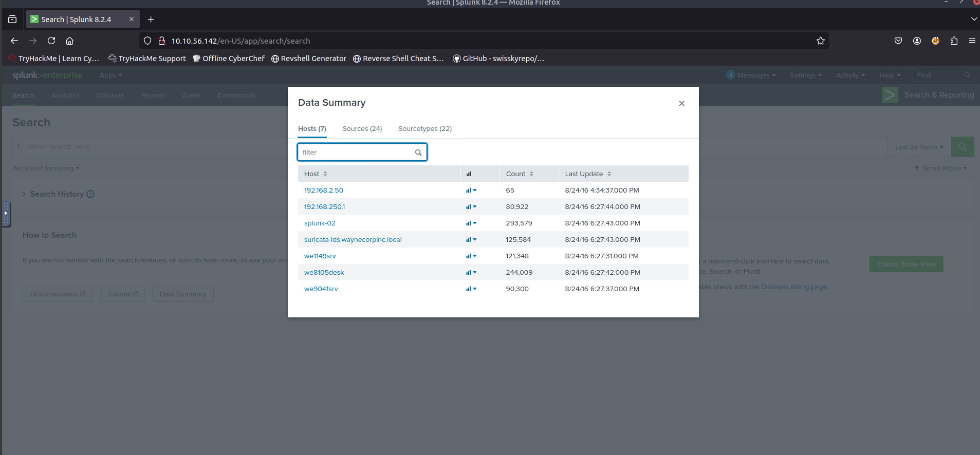Open host we9041srv link
Screen dimensions: 980x455
[x=321, y=289]
